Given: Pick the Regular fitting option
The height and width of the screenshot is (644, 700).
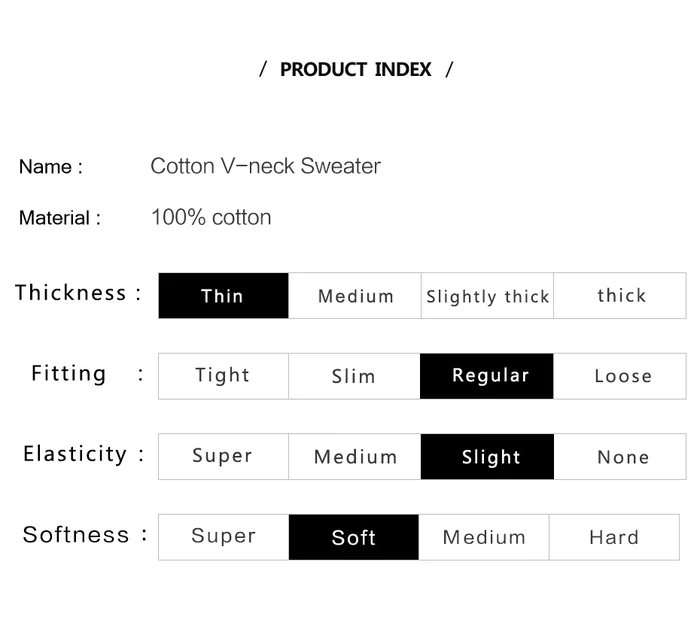Looking at the screenshot, I should pyautogui.click(x=487, y=376).
